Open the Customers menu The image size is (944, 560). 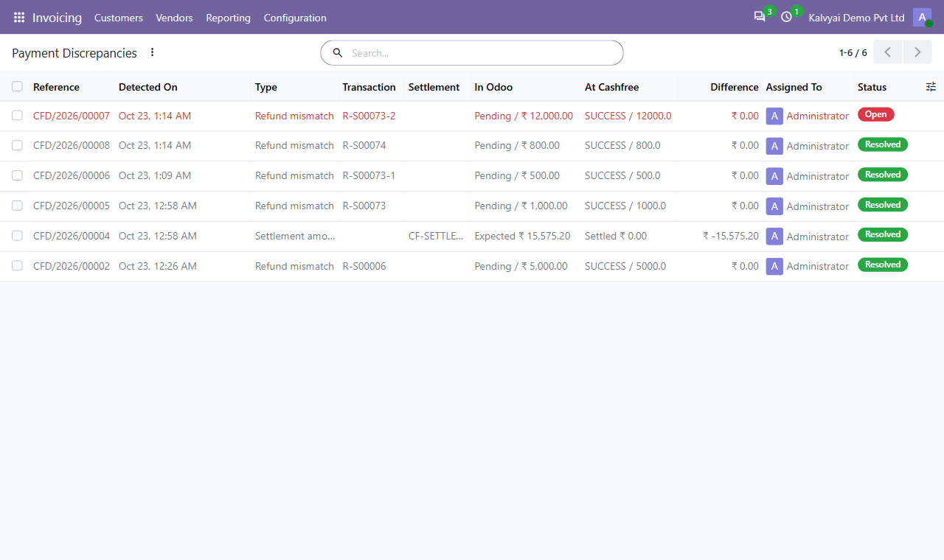(119, 18)
